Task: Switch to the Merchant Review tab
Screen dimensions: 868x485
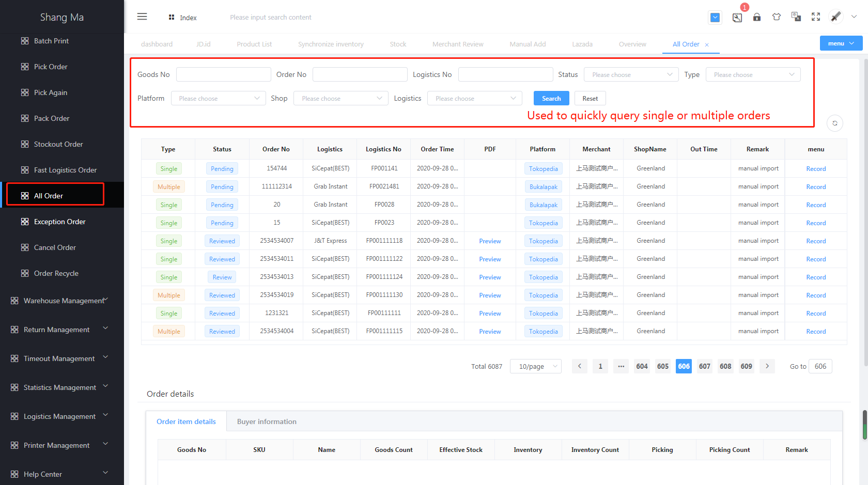Action: tap(458, 44)
